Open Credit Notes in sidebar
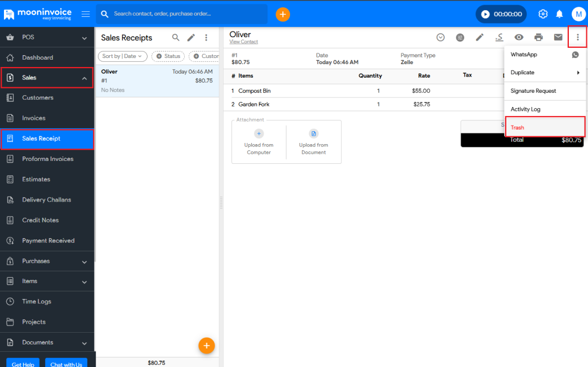Image resolution: width=588 pixels, height=367 pixels. click(47, 220)
